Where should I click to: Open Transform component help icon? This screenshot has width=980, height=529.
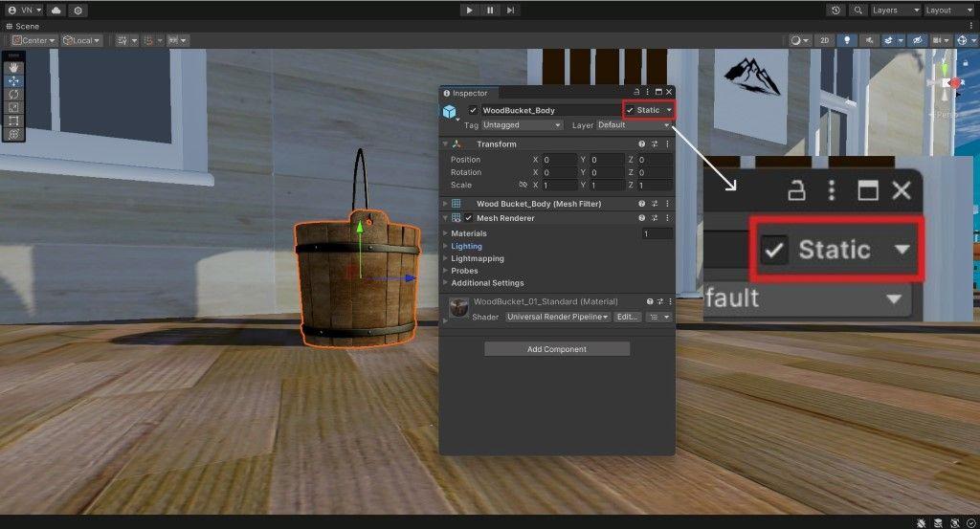(642, 144)
